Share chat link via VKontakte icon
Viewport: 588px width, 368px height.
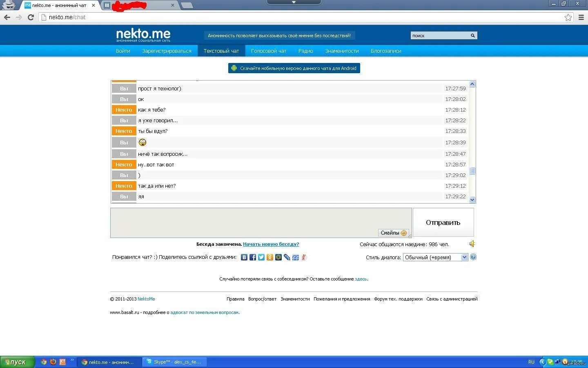(x=244, y=257)
